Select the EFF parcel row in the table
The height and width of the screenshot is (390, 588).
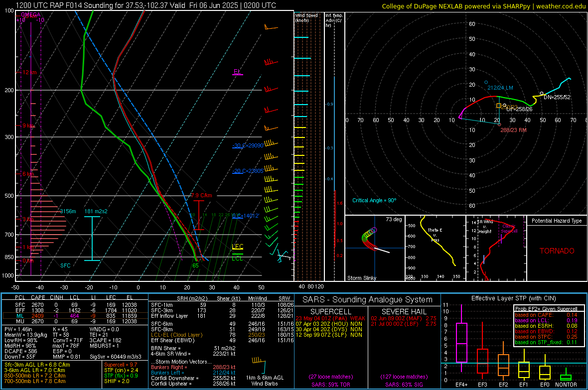(x=75, y=310)
